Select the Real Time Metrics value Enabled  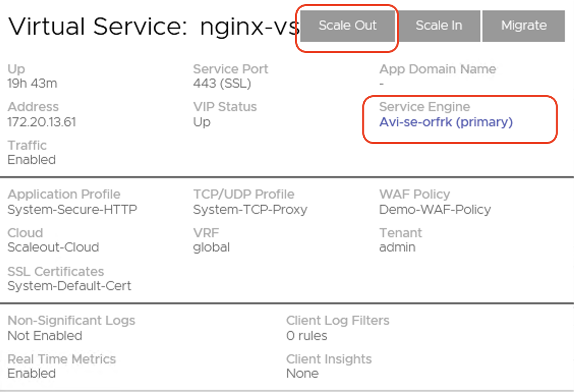point(32,373)
